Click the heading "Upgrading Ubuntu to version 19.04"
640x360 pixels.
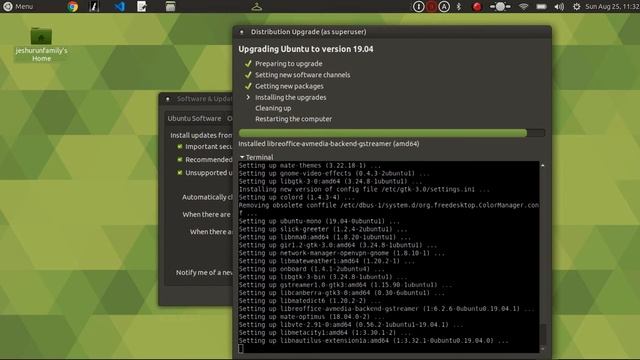306,49
